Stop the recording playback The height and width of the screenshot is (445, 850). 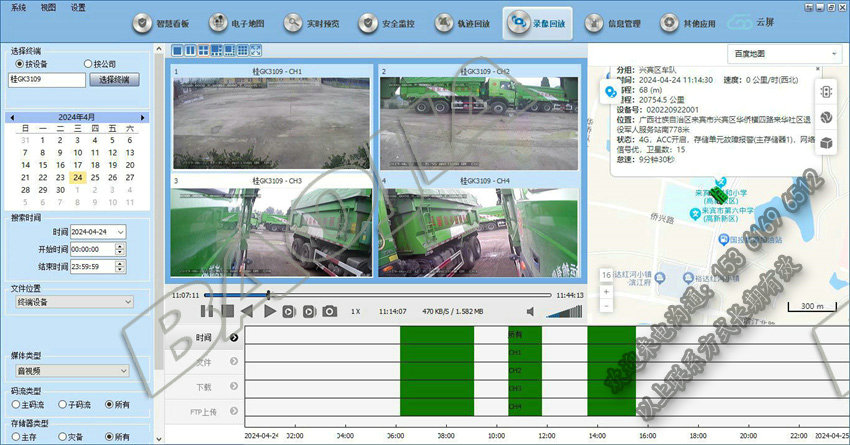point(228,312)
